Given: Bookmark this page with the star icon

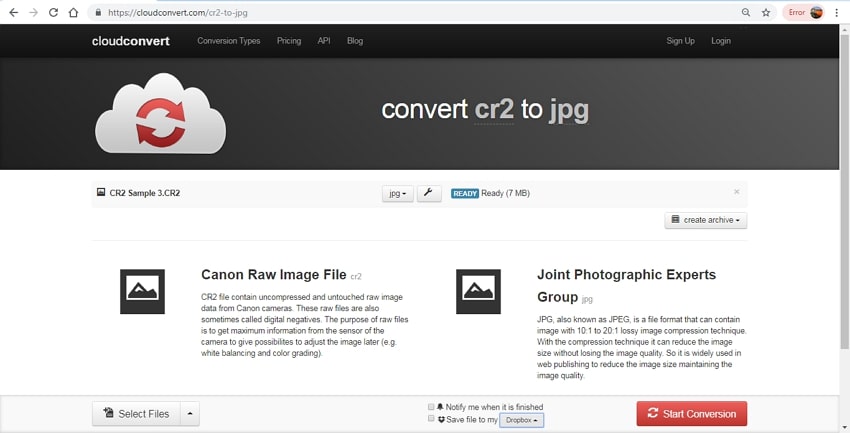Looking at the screenshot, I should tap(766, 13).
